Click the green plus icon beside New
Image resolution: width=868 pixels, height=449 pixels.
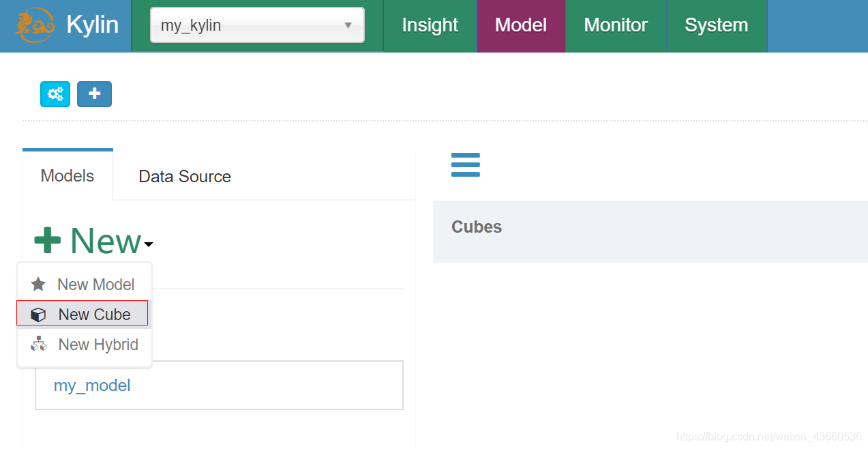47,241
